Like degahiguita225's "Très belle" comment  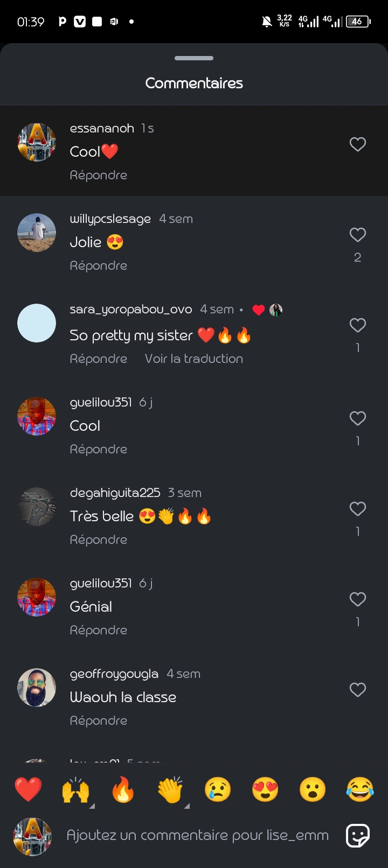(358, 509)
